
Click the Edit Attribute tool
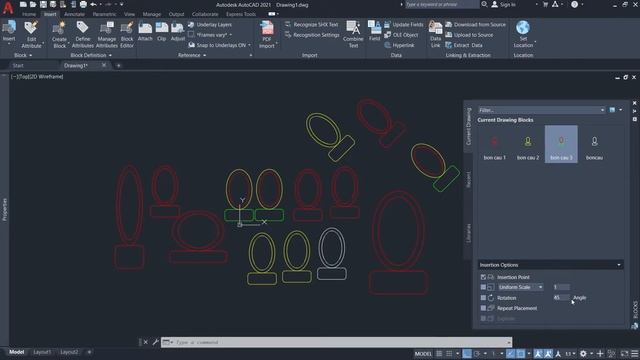point(31,35)
